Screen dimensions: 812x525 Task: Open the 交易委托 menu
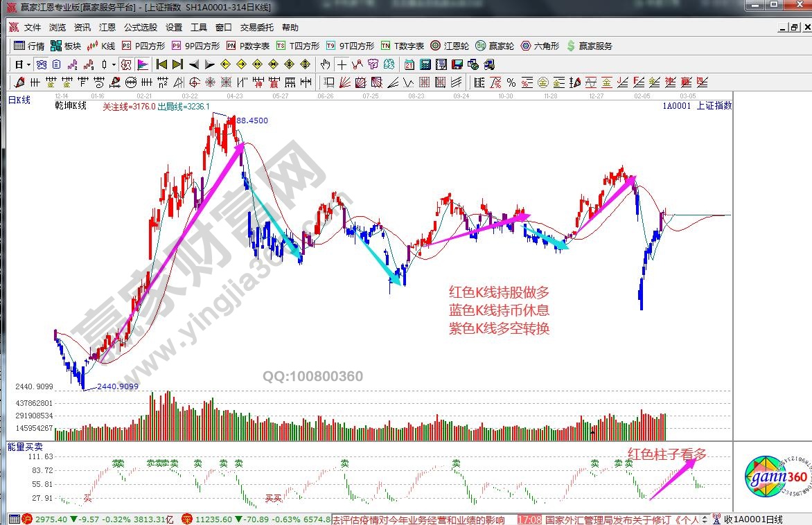(256, 28)
